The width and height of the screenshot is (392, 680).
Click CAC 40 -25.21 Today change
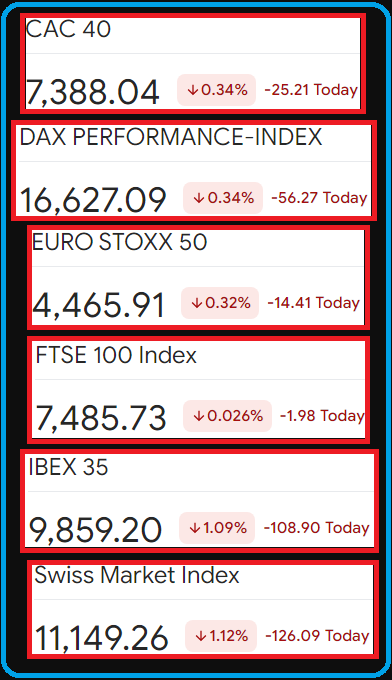pyautogui.click(x=311, y=90)
